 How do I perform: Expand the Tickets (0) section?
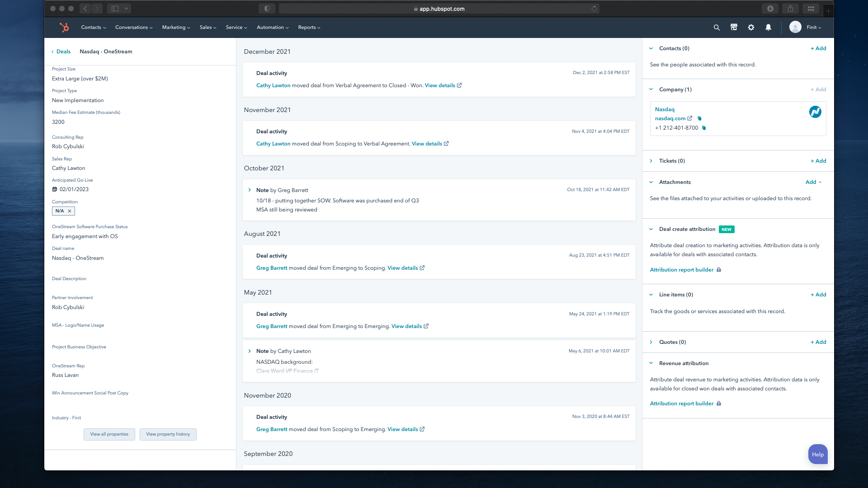click(651, 161)
